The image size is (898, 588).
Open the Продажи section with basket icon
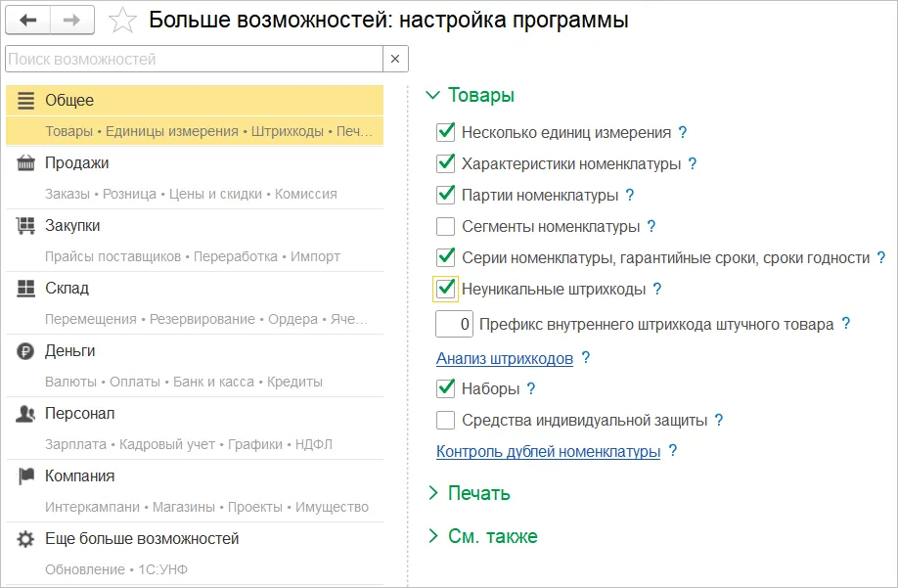click(26, 163)
